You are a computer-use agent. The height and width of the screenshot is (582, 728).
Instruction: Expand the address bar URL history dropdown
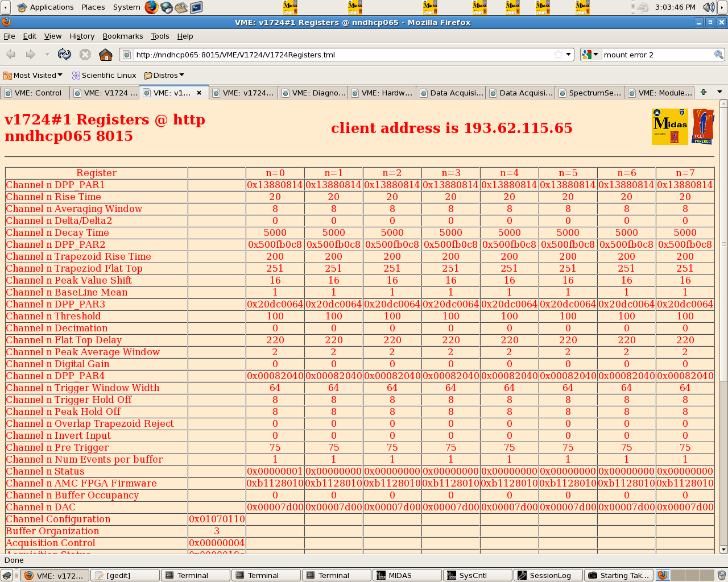(x=568, y=55)
